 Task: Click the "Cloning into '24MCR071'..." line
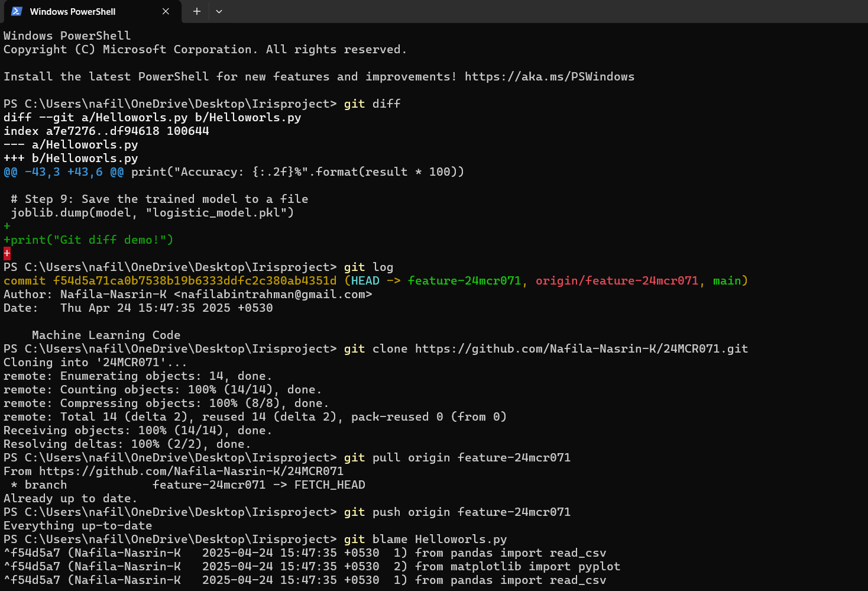click(95, 363)
